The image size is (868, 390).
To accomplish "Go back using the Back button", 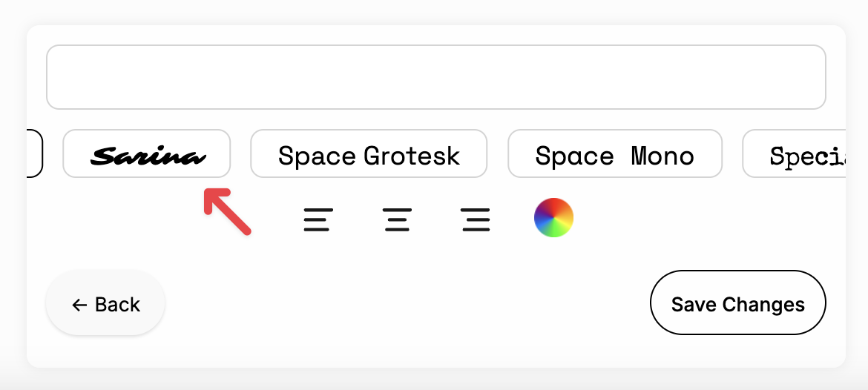I will click(105, 304).
